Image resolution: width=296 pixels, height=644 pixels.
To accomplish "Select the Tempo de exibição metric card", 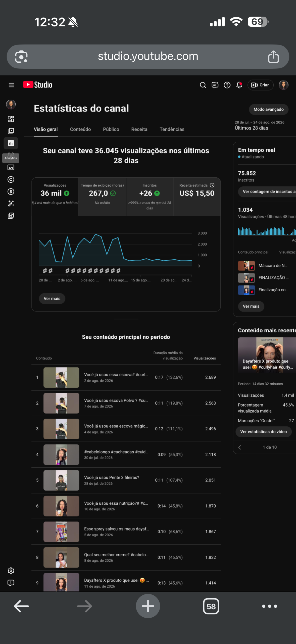I will (x=102, y=197).
